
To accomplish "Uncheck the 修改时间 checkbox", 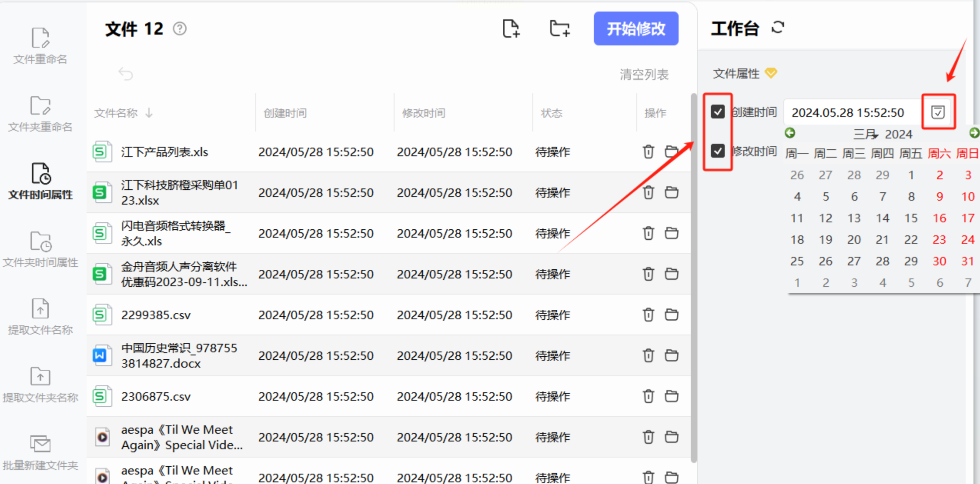I will point(717,151).
